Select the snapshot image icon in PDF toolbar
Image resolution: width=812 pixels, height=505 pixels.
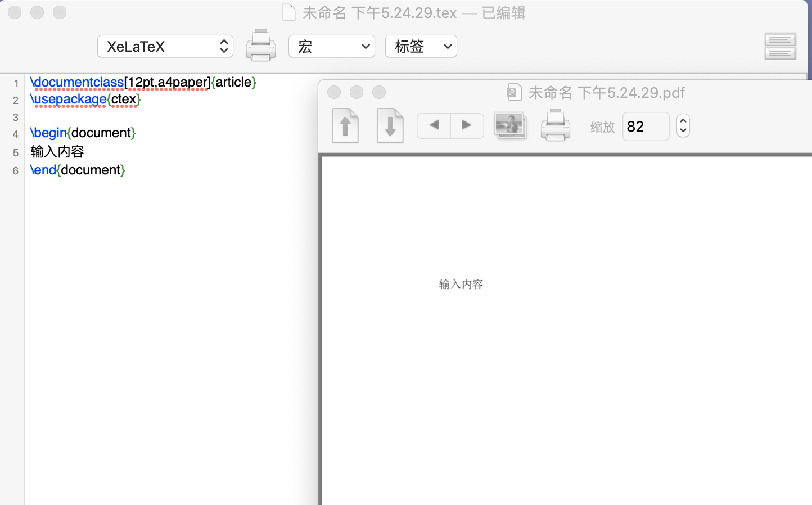510,125
